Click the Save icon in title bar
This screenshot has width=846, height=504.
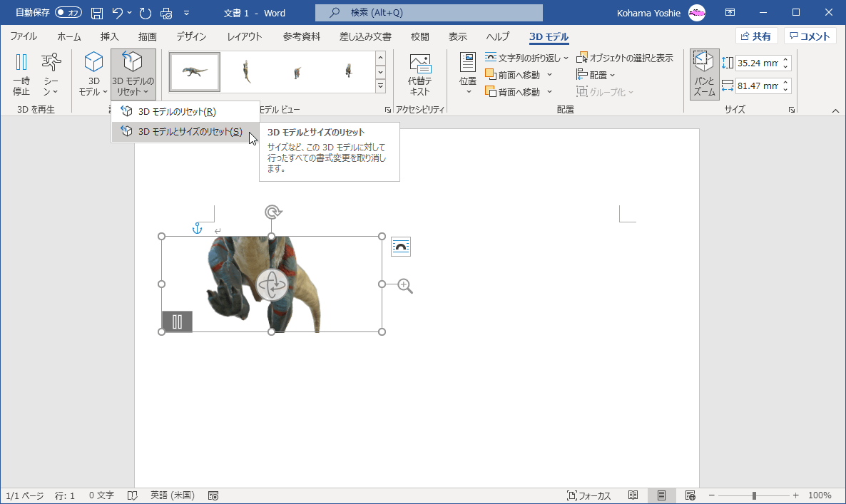tap(97, 13)
